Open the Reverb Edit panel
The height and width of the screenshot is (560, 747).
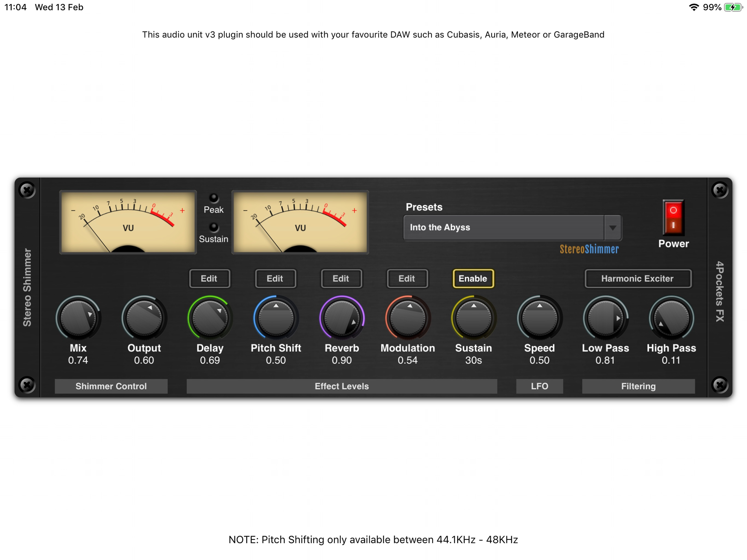[x=342, y=279]
